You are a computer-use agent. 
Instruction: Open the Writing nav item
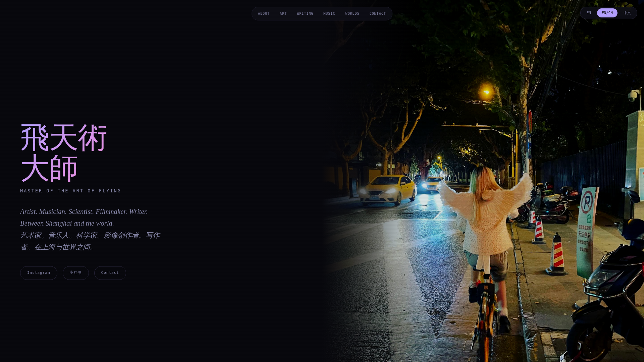click(305, 14)
